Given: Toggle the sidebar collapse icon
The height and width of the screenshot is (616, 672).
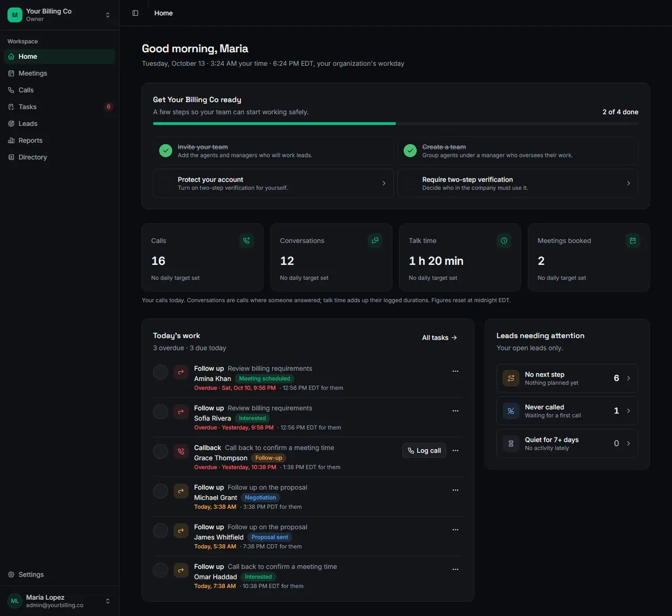Looking at the screenshot, I should point(135,13).
